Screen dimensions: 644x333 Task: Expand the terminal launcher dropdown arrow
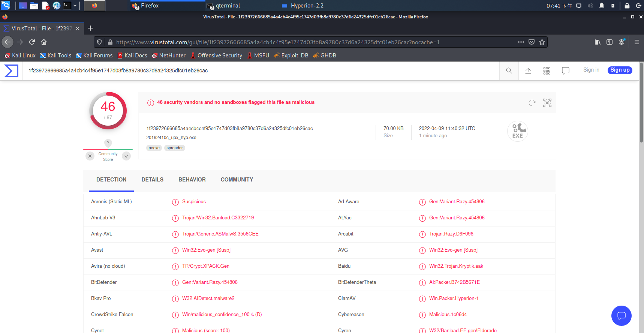click(x=75, y=6)
